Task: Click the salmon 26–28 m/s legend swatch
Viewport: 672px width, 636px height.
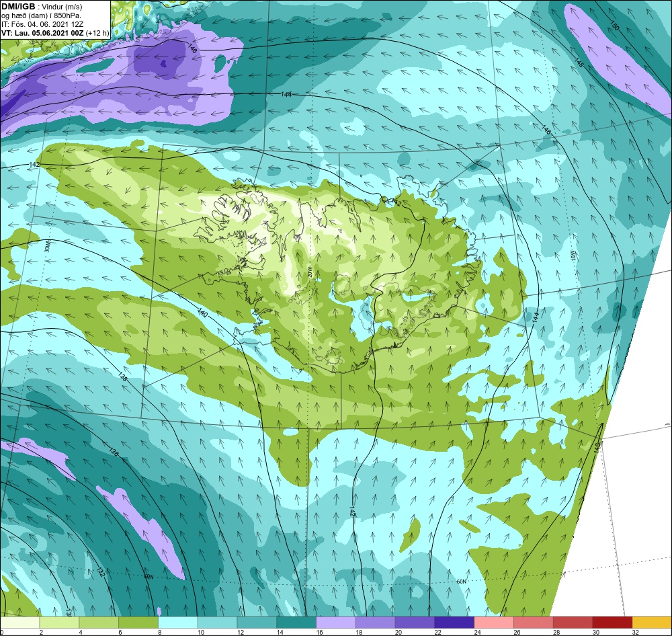Action: click(533, 623)
